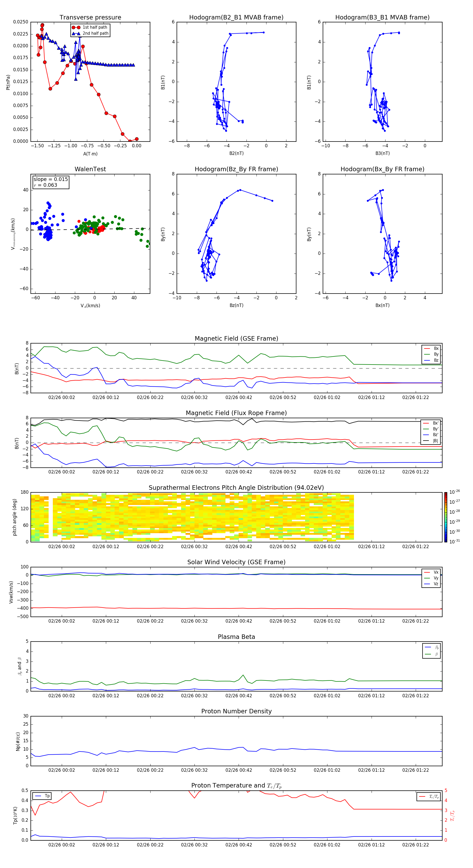Screen dimensions: 473x868
Task: Click the Transverse pressure plot title
Action: pyautogui.click(x=90, y=18)
